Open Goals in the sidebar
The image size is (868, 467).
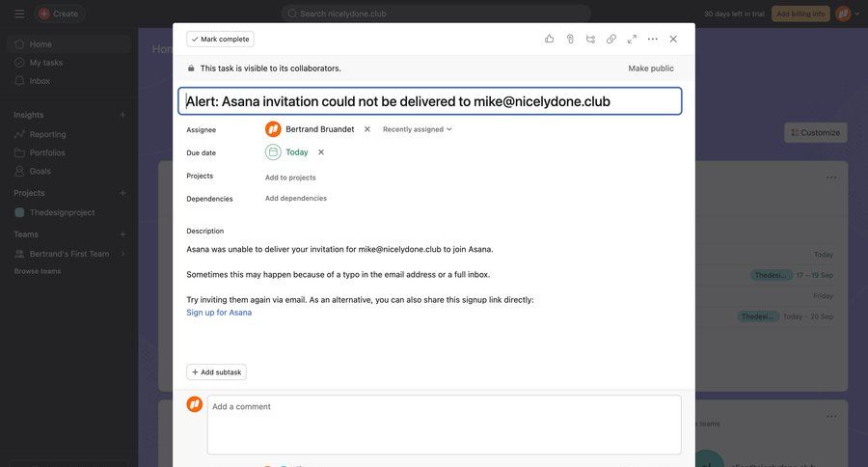68,171
